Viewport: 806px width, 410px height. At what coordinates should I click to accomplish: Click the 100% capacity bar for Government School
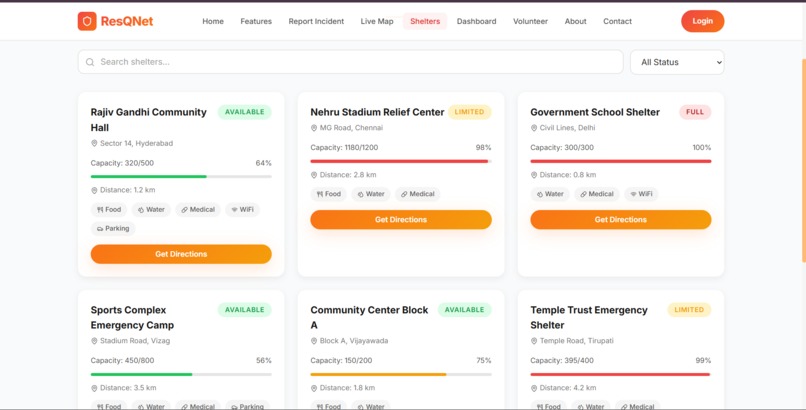pyautogui.click(x=620, y=161)
